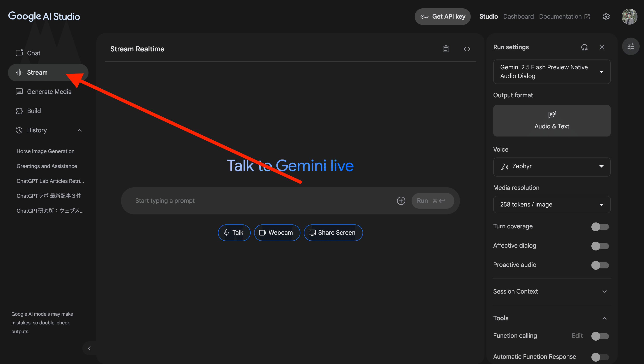Collapse the left sidebar using the arrow icon
The height and width of the screenshot is (364, 644).
pos(89,348)
